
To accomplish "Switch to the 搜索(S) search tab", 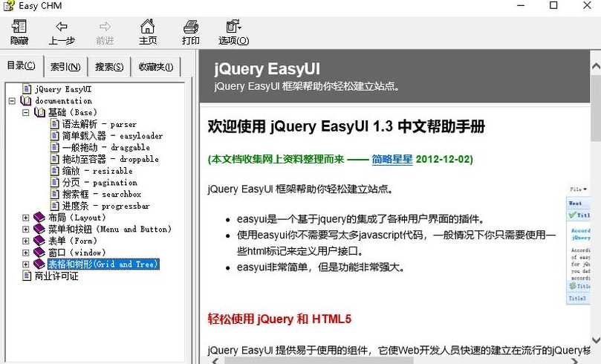I will (109, 67).
